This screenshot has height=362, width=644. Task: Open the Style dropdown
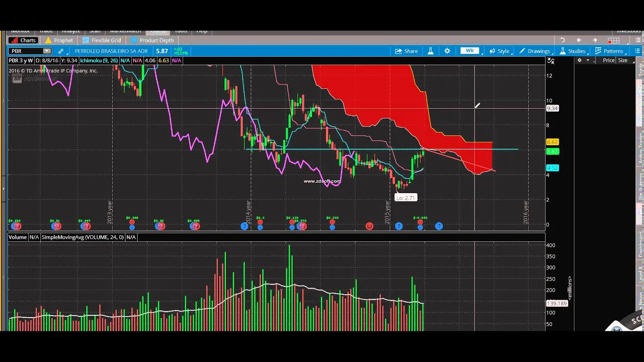pos(500,51)
